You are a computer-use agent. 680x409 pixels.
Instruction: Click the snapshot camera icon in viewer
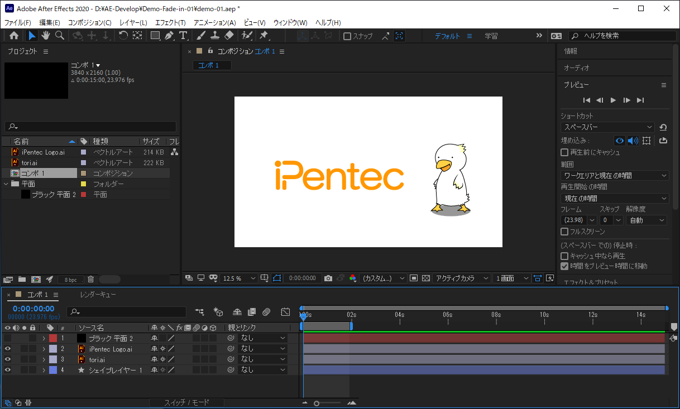pyautogui.click(x=328, y=278)
